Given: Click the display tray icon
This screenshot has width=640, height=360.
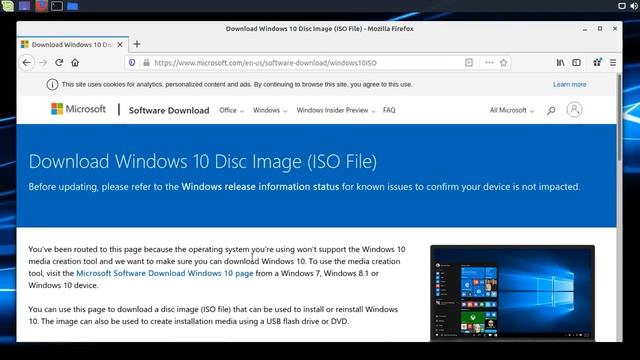Looking at the screenshot, I should pos(622,6).
